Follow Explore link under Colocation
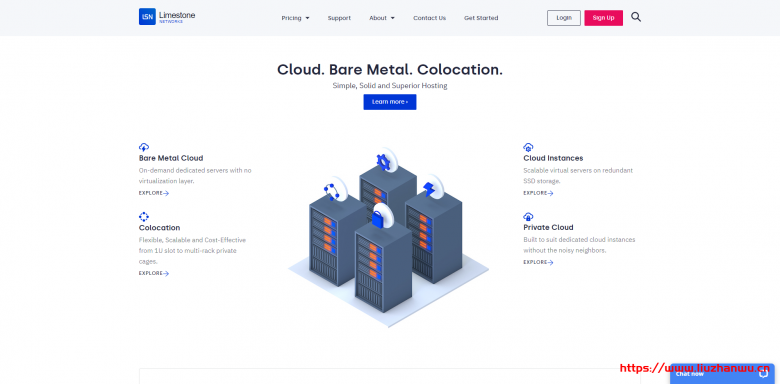 154,273
